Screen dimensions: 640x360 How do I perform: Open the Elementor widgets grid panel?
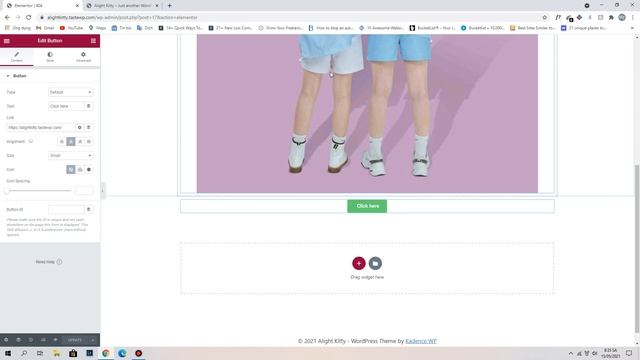(x=93, y=41)
